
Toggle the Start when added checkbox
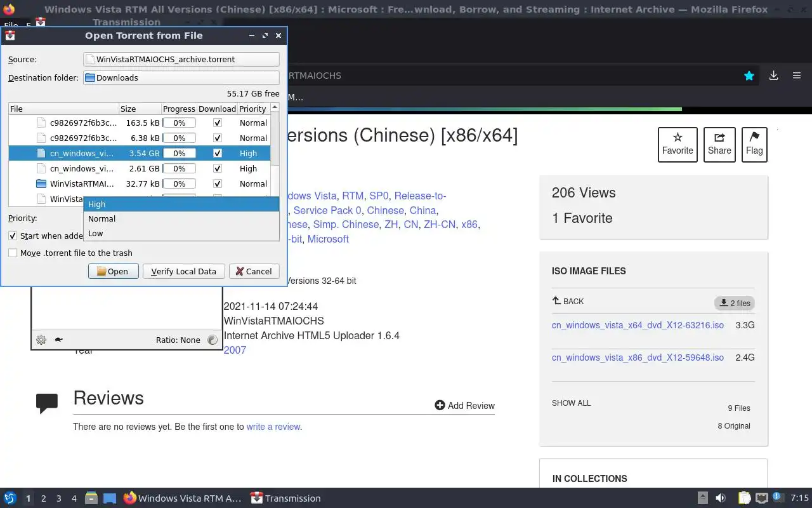point(13,236)
